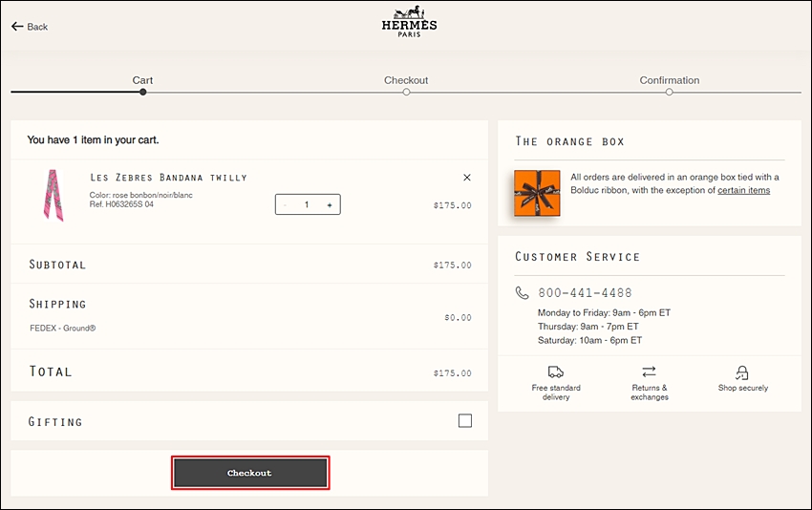Click the Subtotal label
Image resolution: width=812 pixels, height=510 pixels.
pyautogui.click(x=57, y=265)
